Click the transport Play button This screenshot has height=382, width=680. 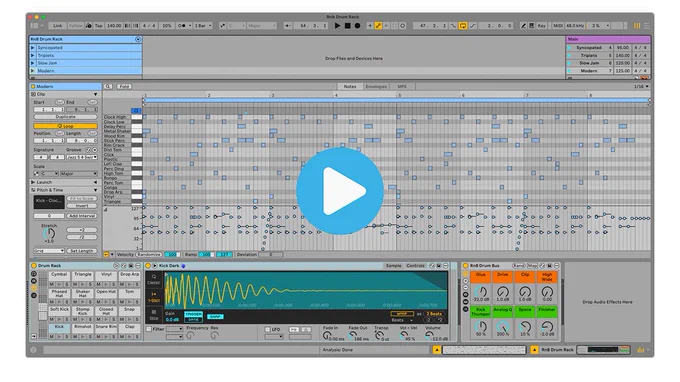[337, 26]
